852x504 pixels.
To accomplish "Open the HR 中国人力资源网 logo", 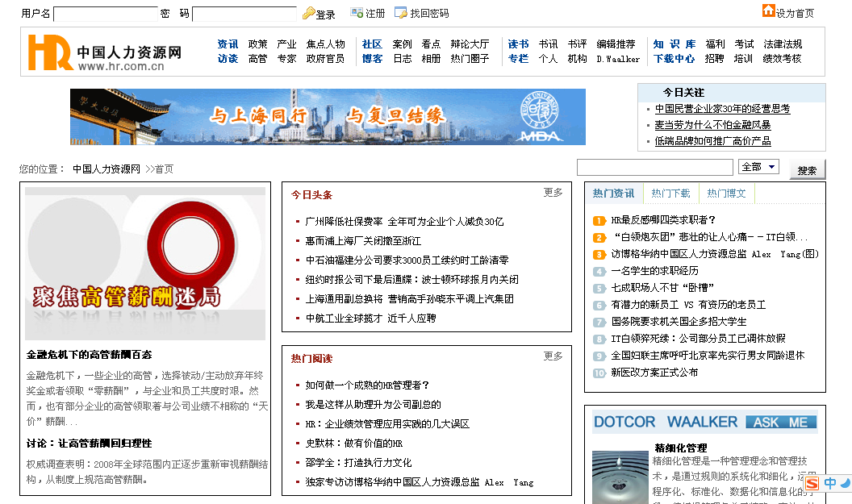I will 104,52.
